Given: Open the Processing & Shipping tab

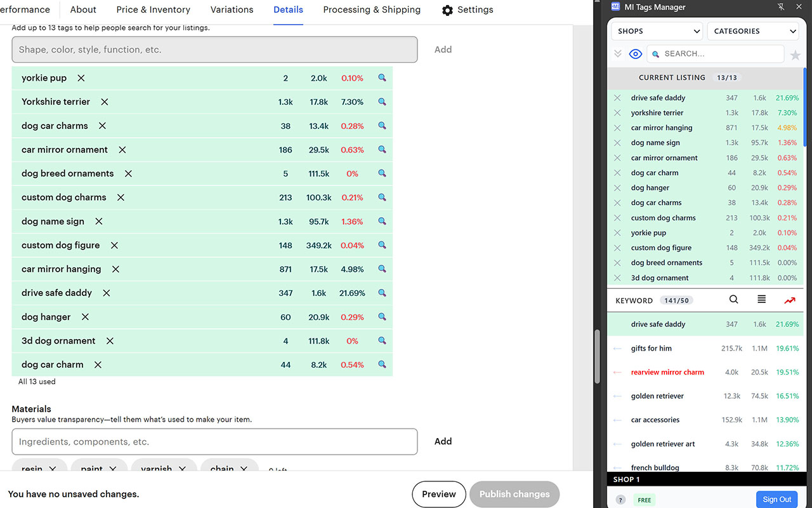Looking at the screenshot, I should [x=371, y=10].
